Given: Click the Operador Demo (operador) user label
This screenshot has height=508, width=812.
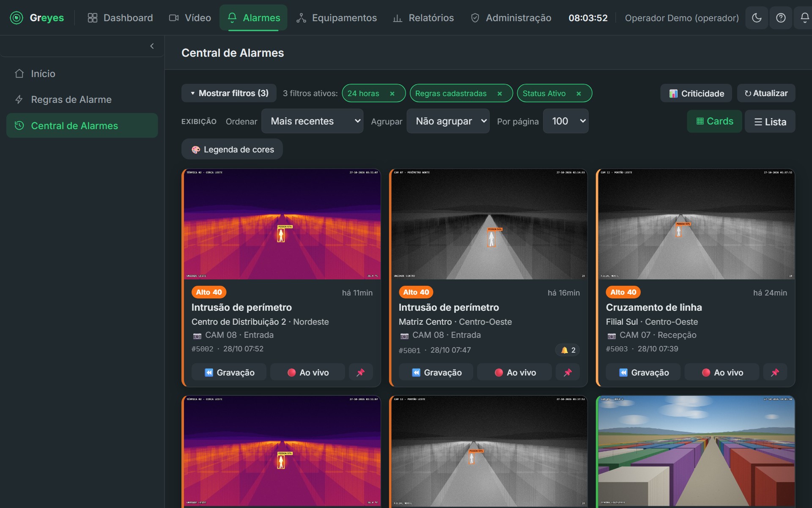Looking at the screenshot, I should (x=682, y=18).
